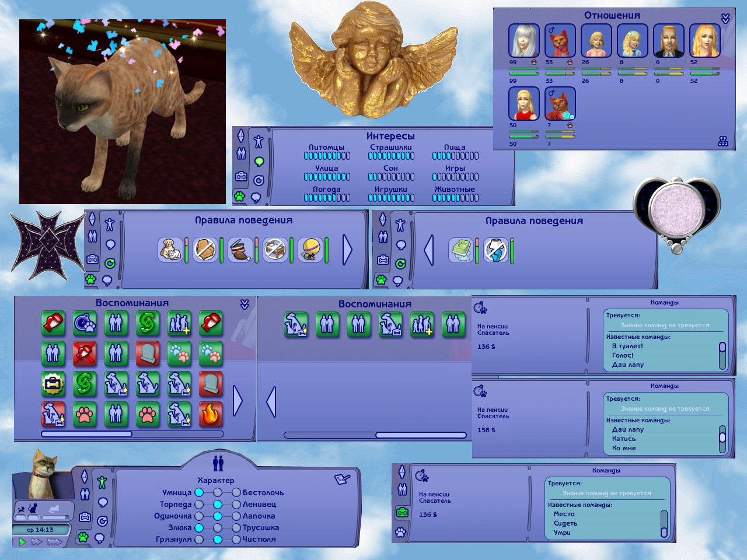
Task: Select the Сидеть command in the Команды list
Action: pos(566,523)
